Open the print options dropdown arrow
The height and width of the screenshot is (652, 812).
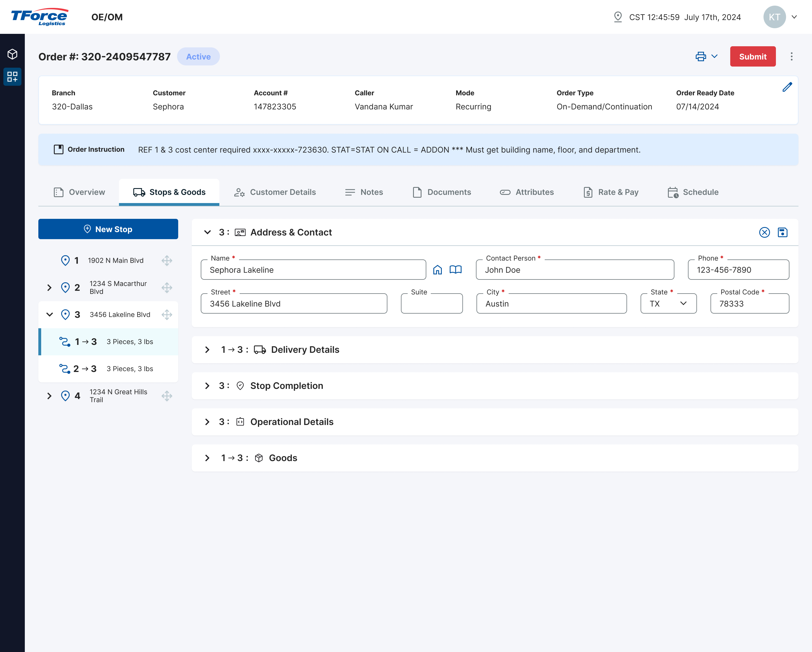714,56
